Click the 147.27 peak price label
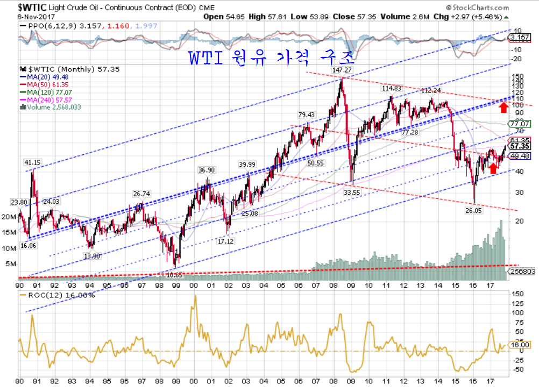Viewport: 539px width, 392px height. (342, 70)
